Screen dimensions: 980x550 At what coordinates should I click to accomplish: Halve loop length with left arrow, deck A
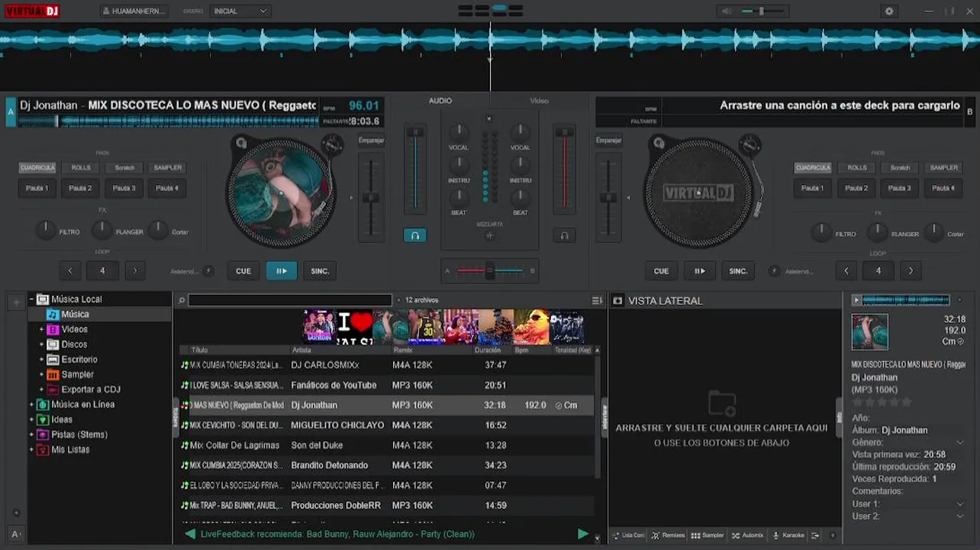tap(70, 270)
